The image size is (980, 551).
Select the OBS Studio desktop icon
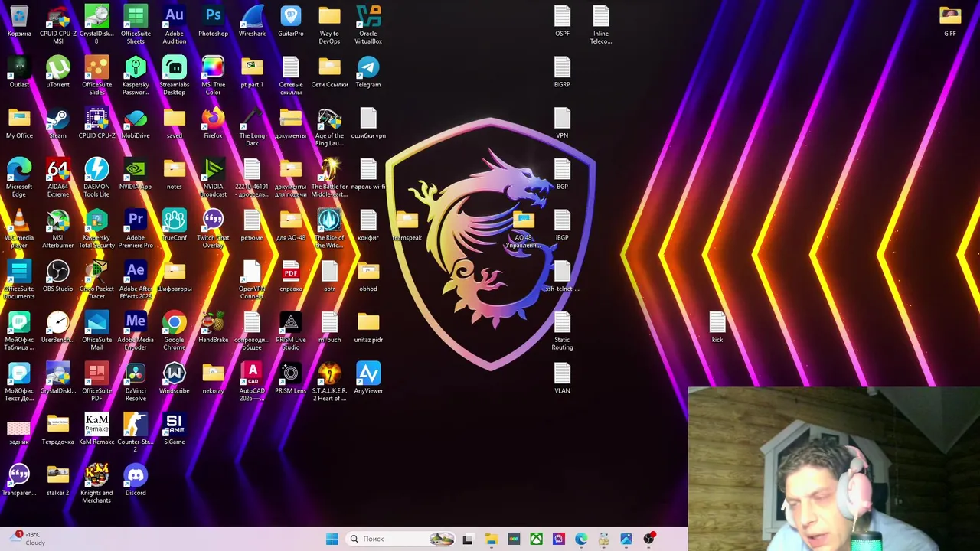(x=58, y=276)
